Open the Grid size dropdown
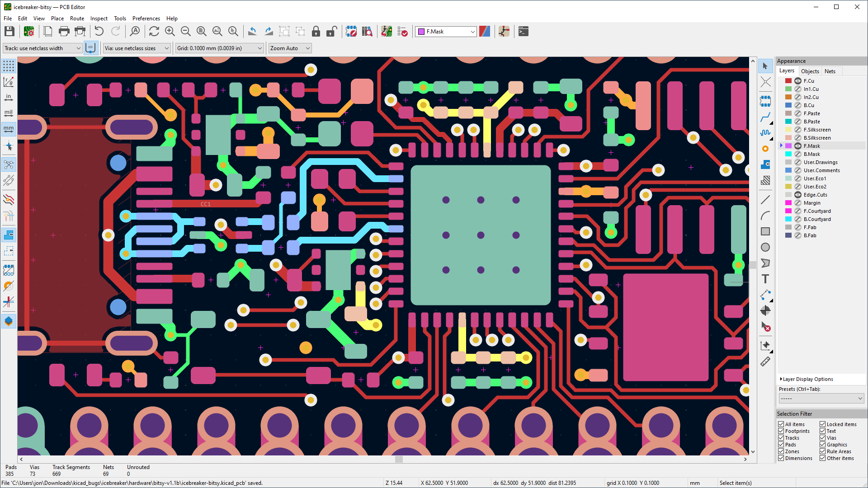 [258, 48]
